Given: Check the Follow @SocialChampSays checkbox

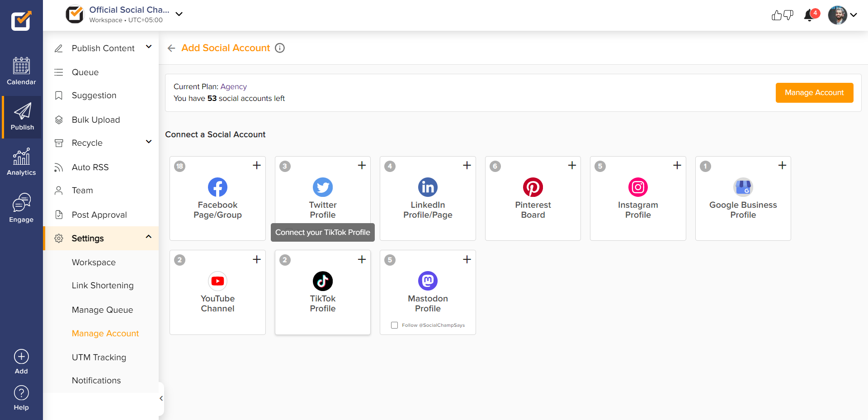Looking at the screenshot, I should point(394,325).
